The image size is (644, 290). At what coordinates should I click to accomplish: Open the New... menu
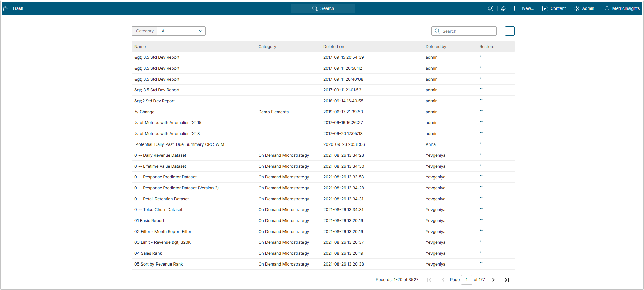tap(524, 8)
